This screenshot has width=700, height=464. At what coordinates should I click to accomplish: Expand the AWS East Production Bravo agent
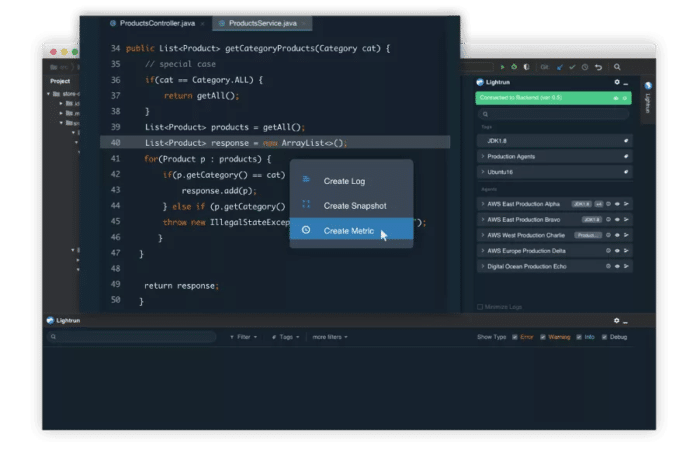483,220
